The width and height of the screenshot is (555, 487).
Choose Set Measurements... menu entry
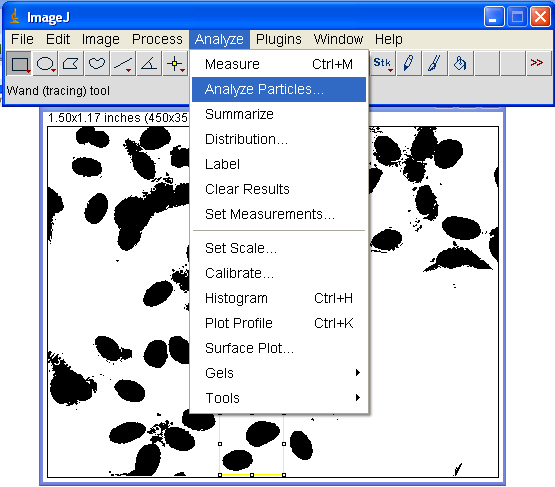point(279,214)
